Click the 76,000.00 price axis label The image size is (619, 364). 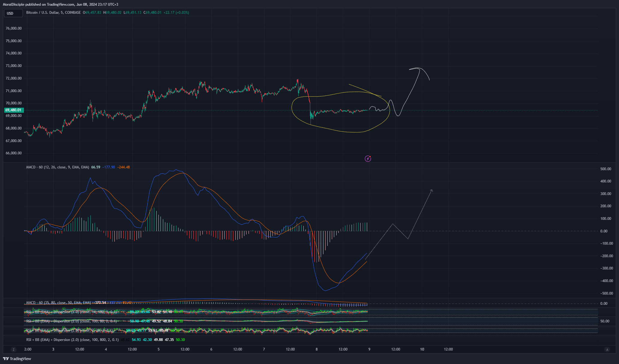[13, 28]
